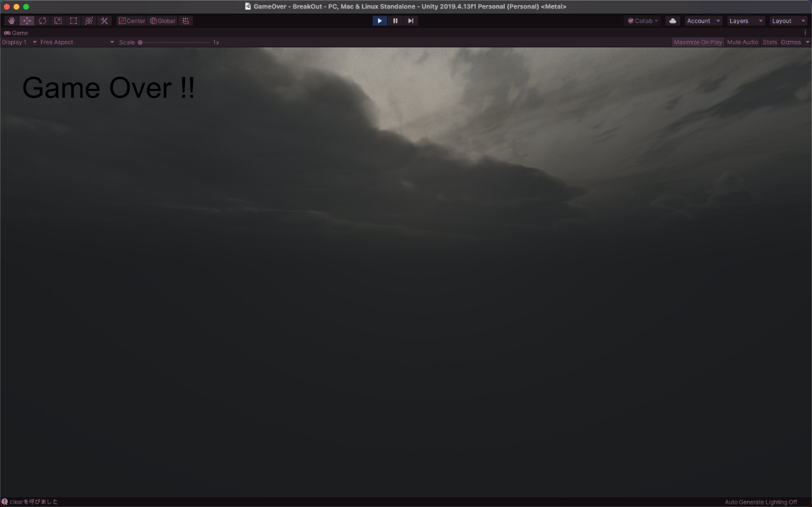This screenshot has width=812, height=507.
Task: Select the Rect tool
Action: [73, 21]
